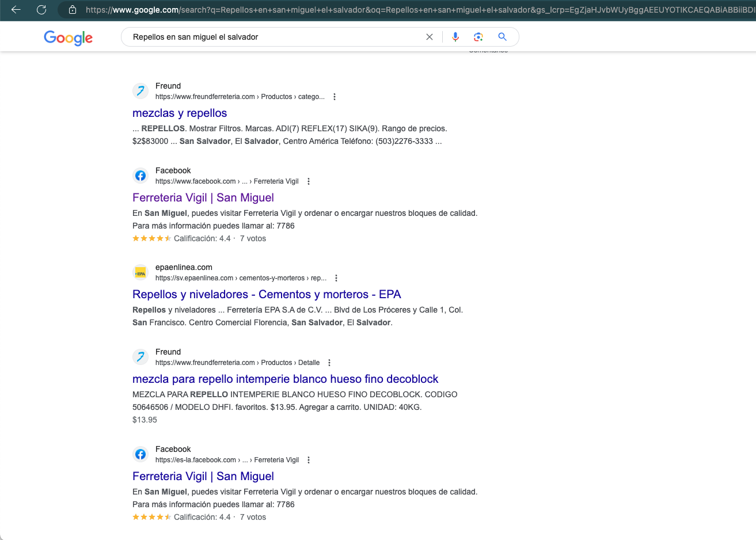
Task: Click the Facebook favicon of es-la.facebook.com result
Action: (140, 454)
